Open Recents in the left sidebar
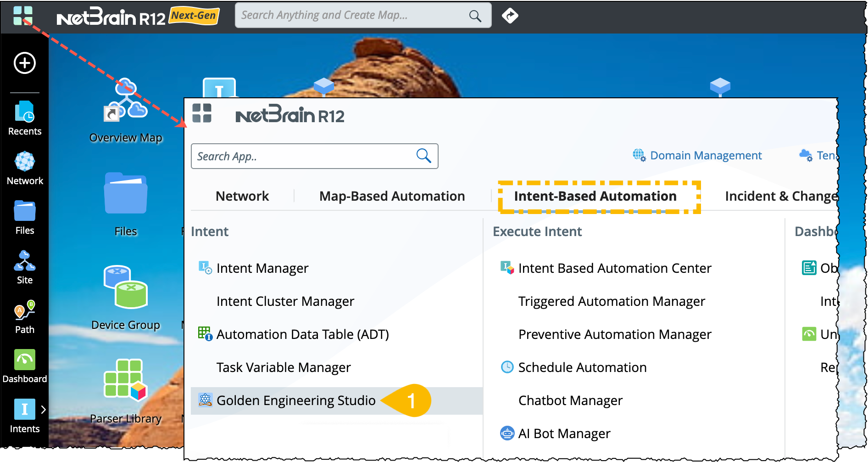This screenshot has width=868, height=462. coord(25,118)
